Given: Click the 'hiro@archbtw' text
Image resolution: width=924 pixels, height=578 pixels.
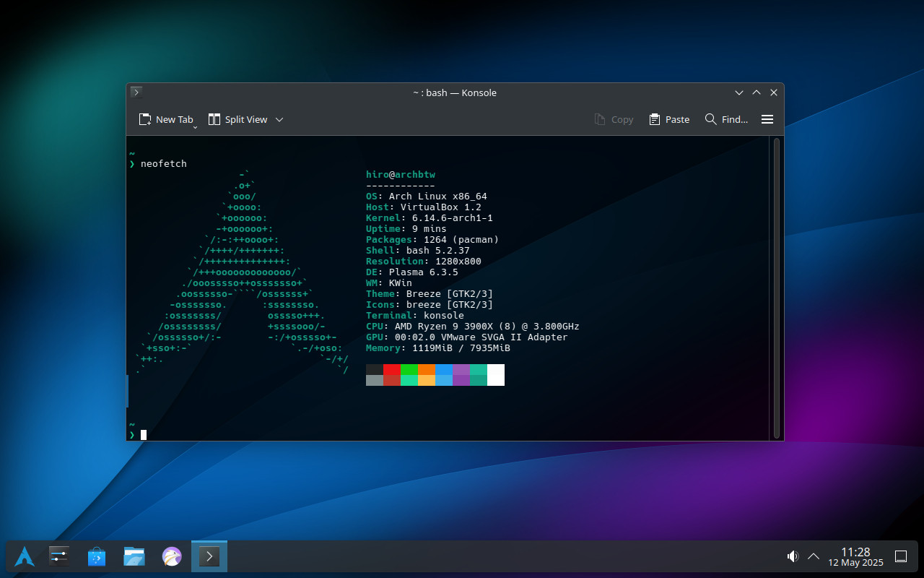Looking at the screenshot, I should [401, 175].
